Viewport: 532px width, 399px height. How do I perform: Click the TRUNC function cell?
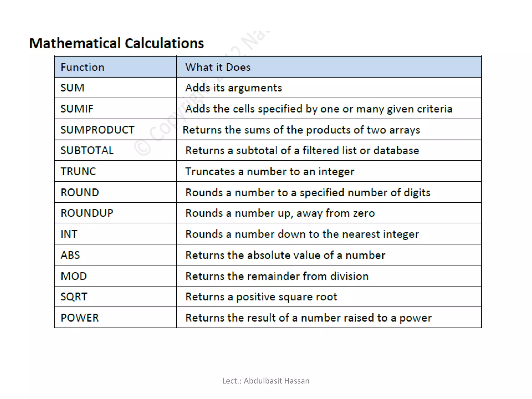point(115,171)
